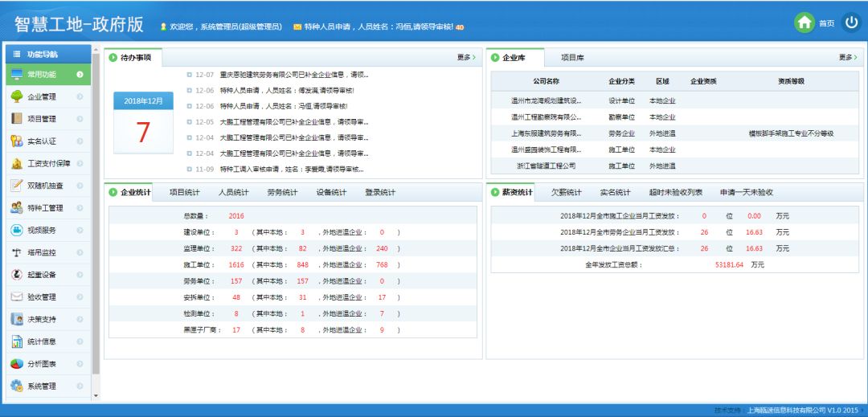Image resolution: width=868 pixels, height=417 pixels.
Task: Open the 设备统计 tab
Action: tap(331, 193)
